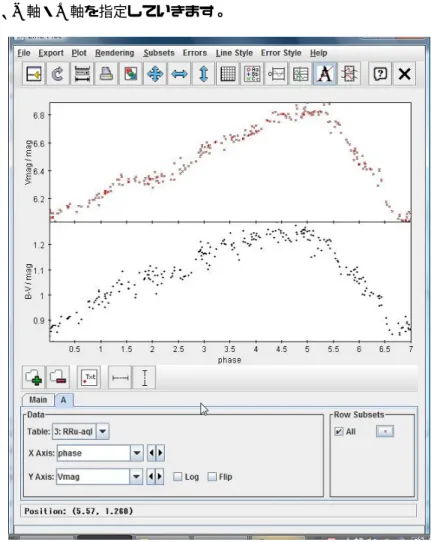Step Y Axis to previous column
Viewport: 431px width, 542px height.
click(x=151, y=477)
